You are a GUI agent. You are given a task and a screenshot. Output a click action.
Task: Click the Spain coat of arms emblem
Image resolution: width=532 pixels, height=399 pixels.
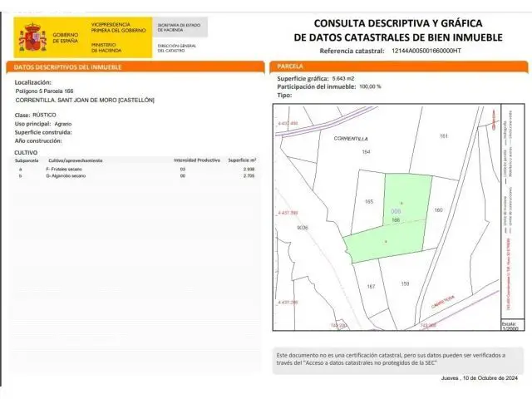coord(32,37)
